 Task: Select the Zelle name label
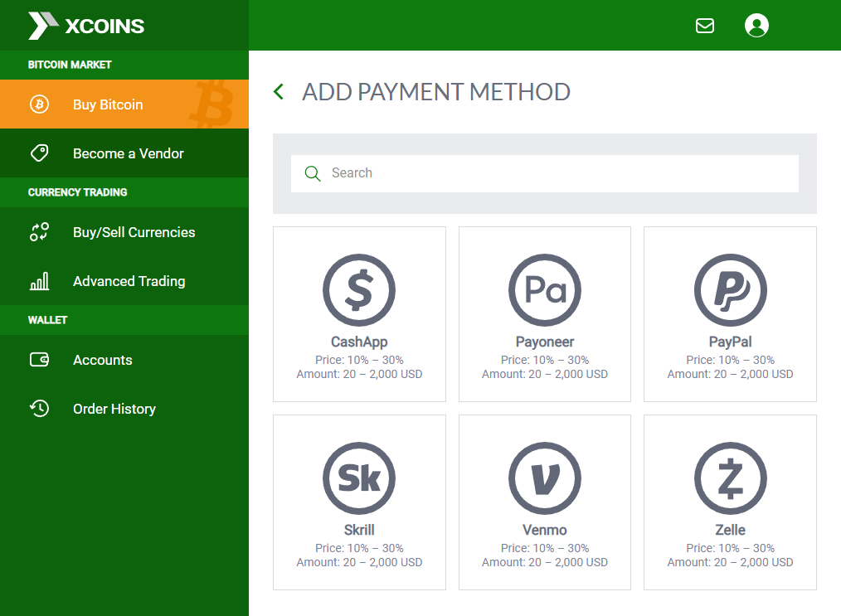click(731, 530)
